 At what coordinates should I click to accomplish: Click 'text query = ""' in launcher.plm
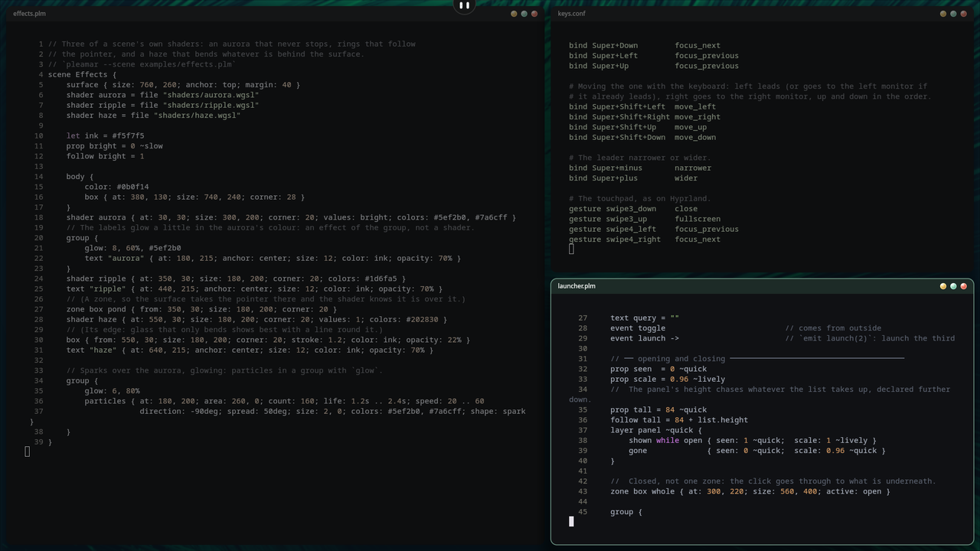[x=645, y=318]
